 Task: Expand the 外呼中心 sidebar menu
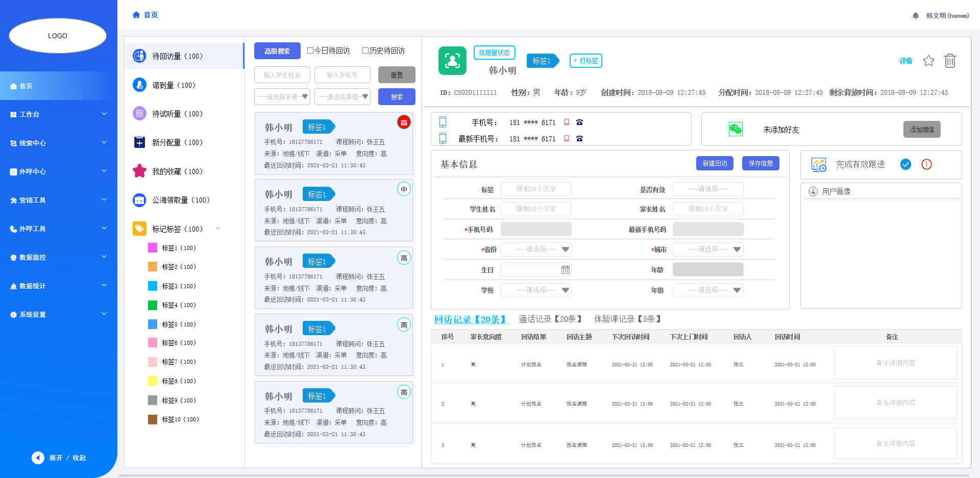point(59,171)
